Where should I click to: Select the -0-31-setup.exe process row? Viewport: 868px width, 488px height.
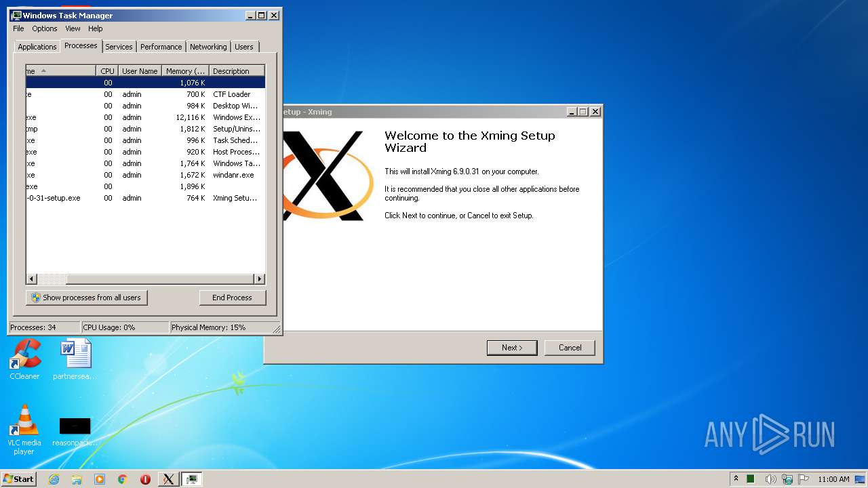click(145, 198)
